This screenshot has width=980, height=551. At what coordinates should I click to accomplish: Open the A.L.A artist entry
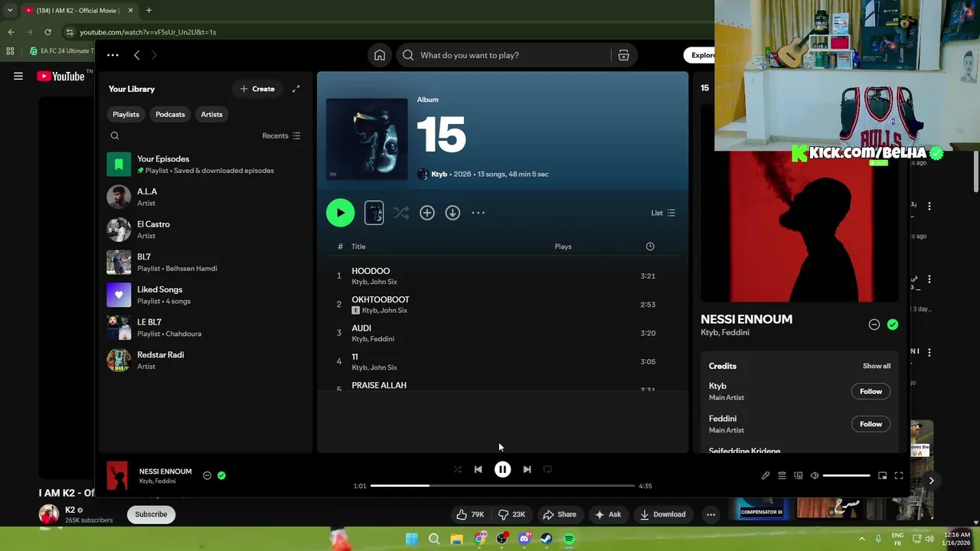[x=205, y=197]
